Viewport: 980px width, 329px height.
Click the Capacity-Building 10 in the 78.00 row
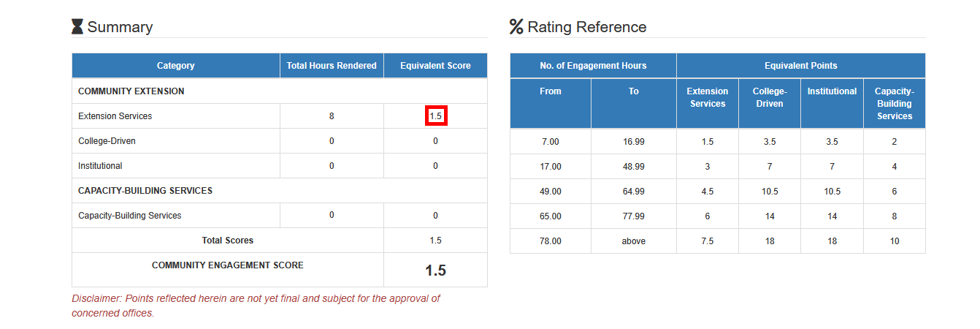coord(895,241)
